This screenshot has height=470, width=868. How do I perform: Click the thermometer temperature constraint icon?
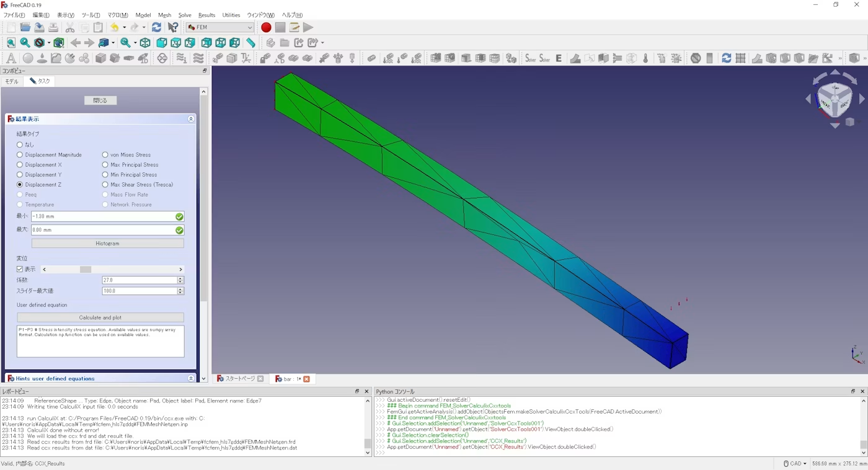(x=645, y=58)
